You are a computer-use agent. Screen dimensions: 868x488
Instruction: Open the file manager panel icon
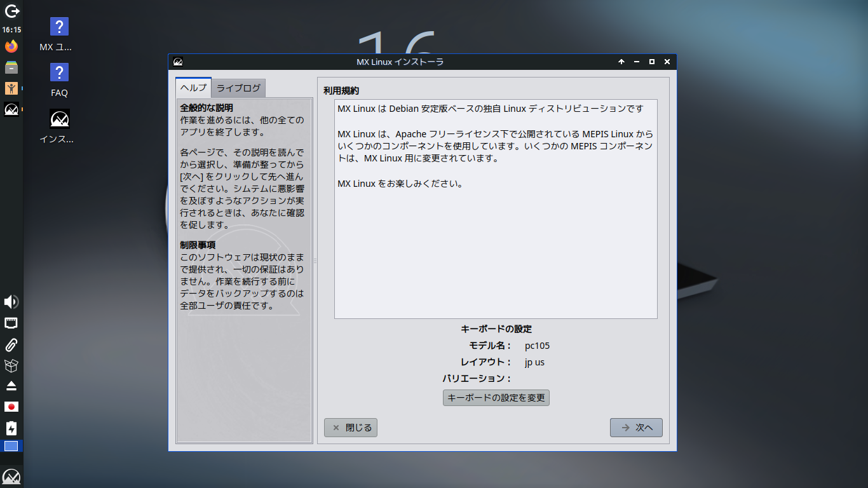pos(11,67)
